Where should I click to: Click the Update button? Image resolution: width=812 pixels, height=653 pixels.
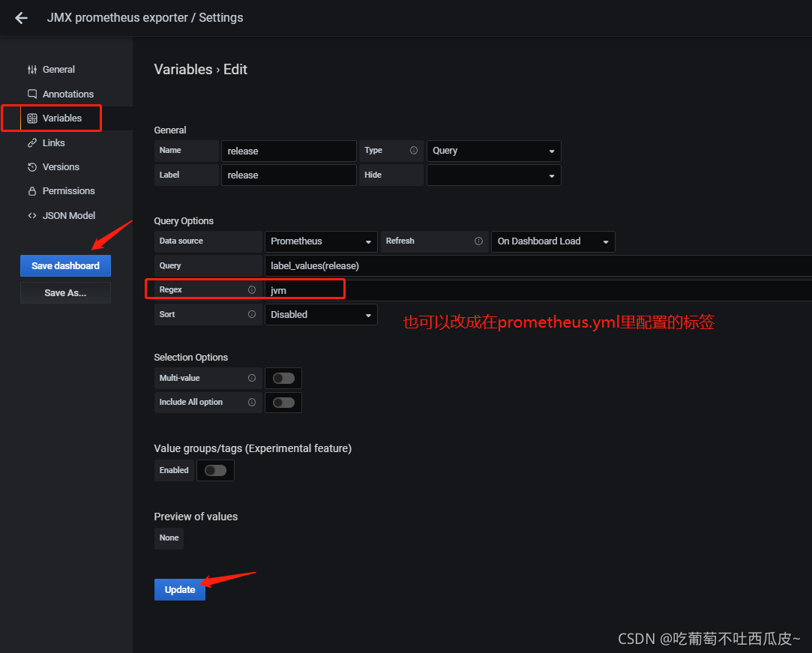tap(180, 589)
